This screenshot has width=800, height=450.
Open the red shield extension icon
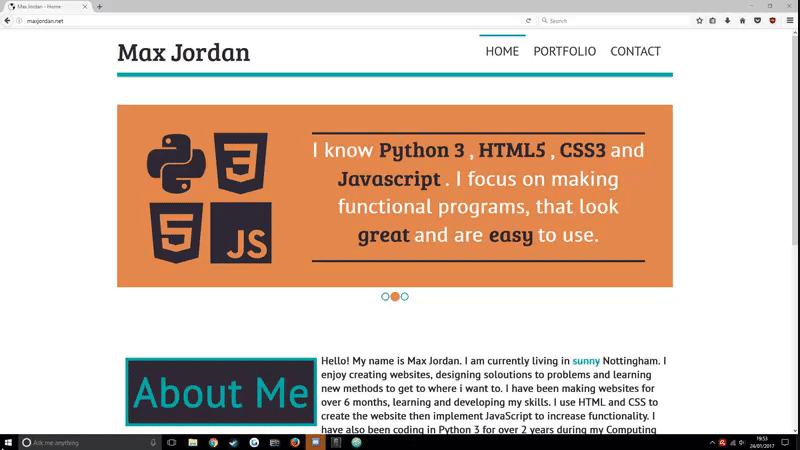coord(772,21)
